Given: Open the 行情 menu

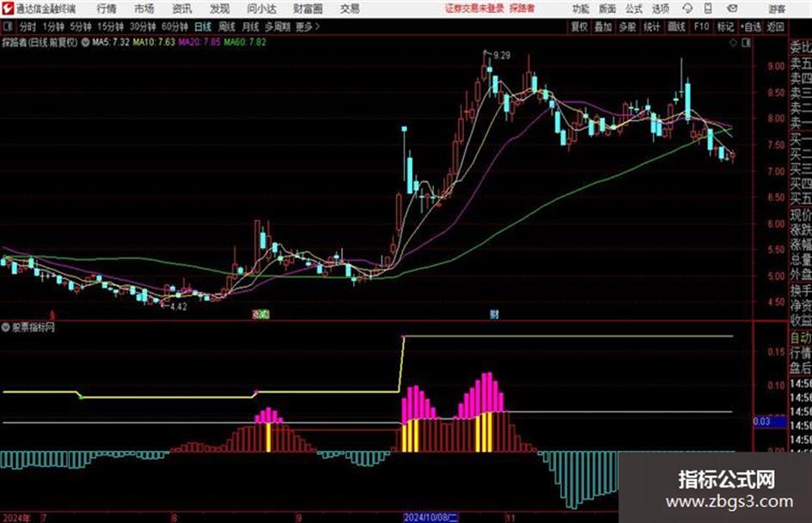Looking at the screenshot, I should click(x=107, y=9).
